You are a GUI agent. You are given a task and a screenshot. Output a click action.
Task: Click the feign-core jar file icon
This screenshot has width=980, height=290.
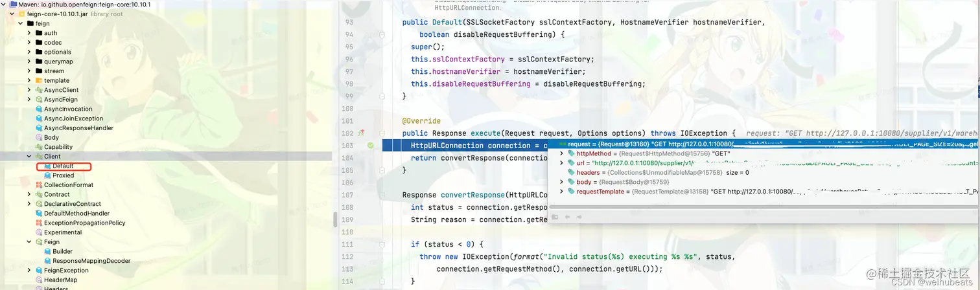(21, 14)
